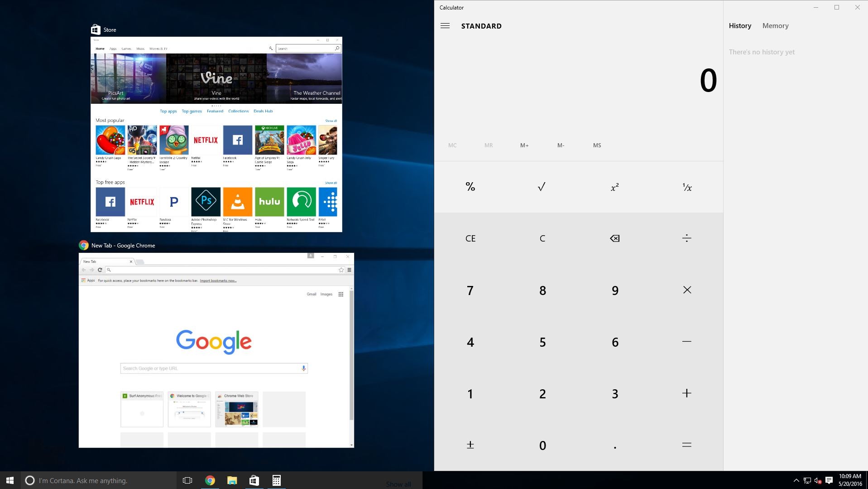Click the network icon in system tray
The image size is (868, 489).
[x=807, y=480]
